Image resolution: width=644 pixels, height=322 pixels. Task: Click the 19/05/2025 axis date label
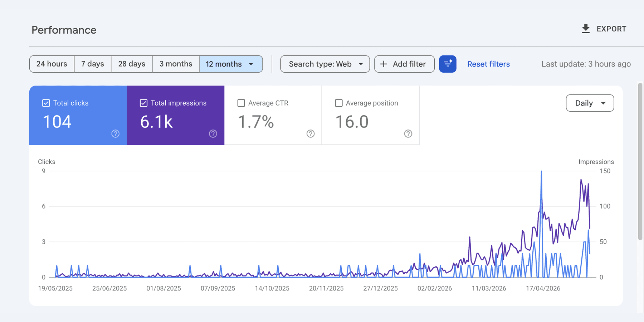[55, 288]
